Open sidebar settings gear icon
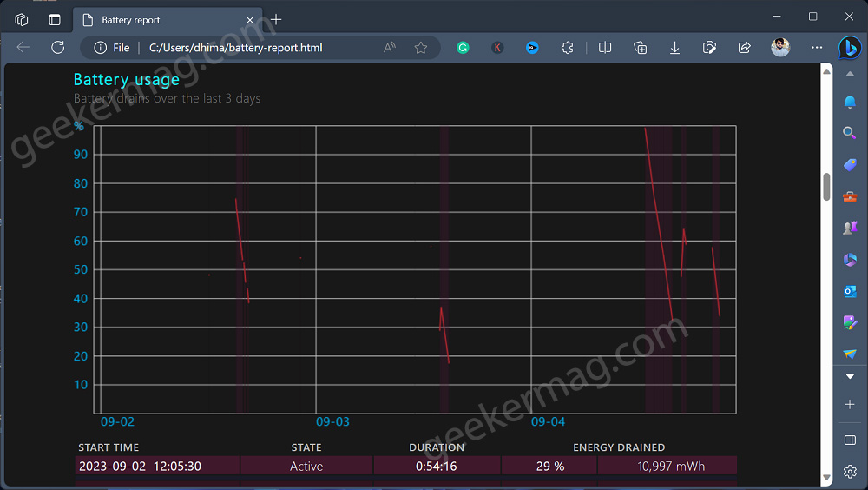The width and height of the screenshot is (868, 490). click(850, 472)
